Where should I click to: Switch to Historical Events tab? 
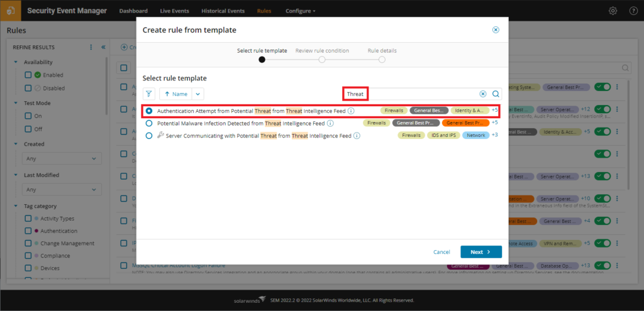223,11
